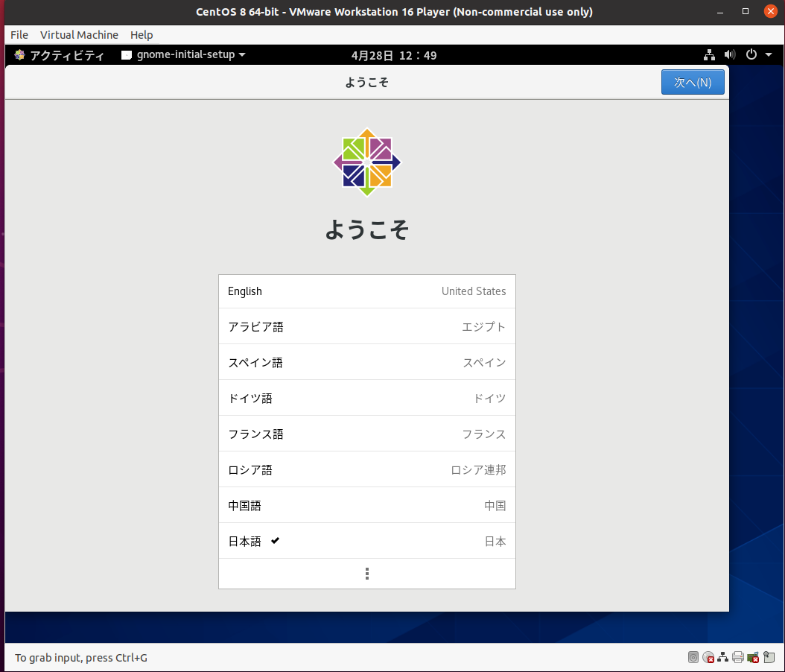Click the CD/DVD drive status icon
Screen dimensions: 785x672
point(708,657)
